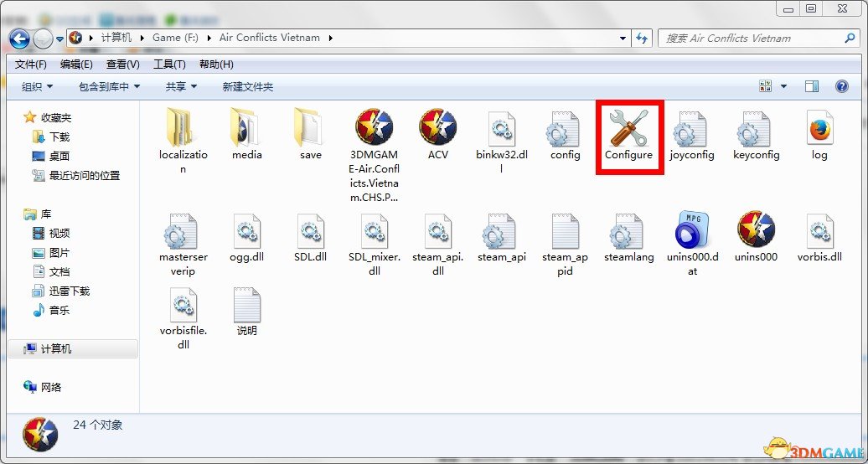This screenshot has height=464, width=868.
Task: Select the keyconfig file icon
Action: coord(756,128)
